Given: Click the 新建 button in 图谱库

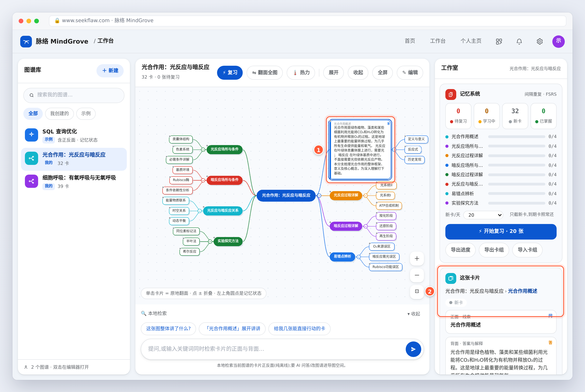Looking at the screenshot, I should click(110, 71).
